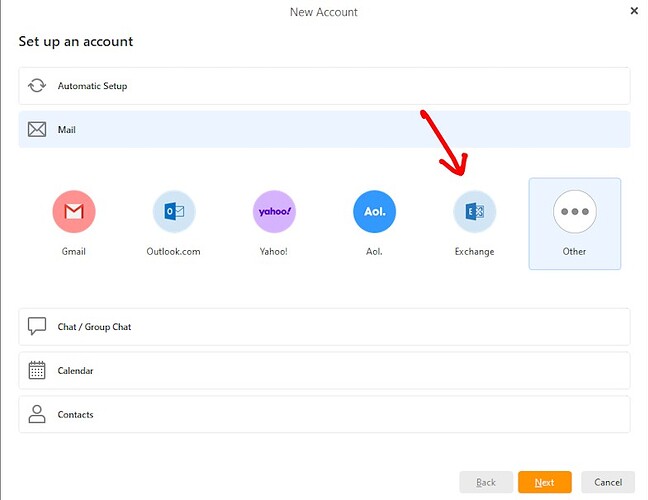Click the person icon for Contacts
Viewport: 648px width, 500px height.
coord(37,414)
